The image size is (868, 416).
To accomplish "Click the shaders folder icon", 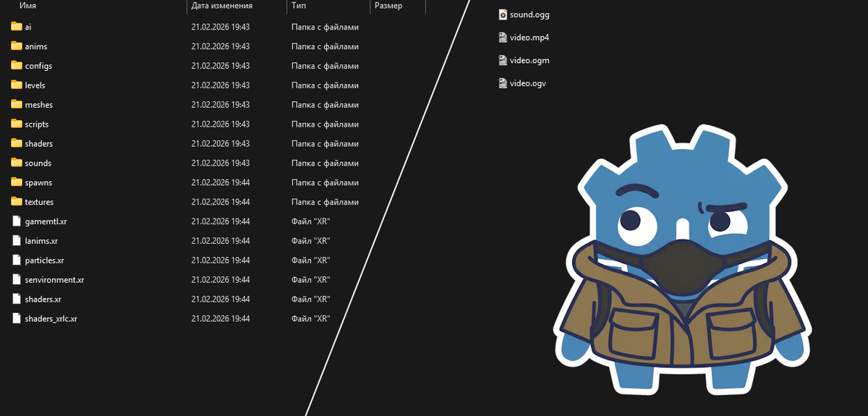I will (x=17, y=144).
